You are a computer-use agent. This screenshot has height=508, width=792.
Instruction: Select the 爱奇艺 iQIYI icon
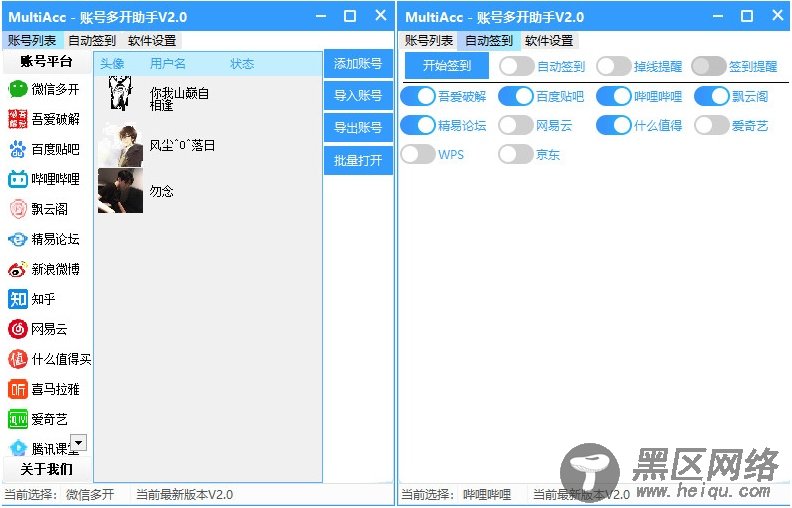tap(18, 419)
